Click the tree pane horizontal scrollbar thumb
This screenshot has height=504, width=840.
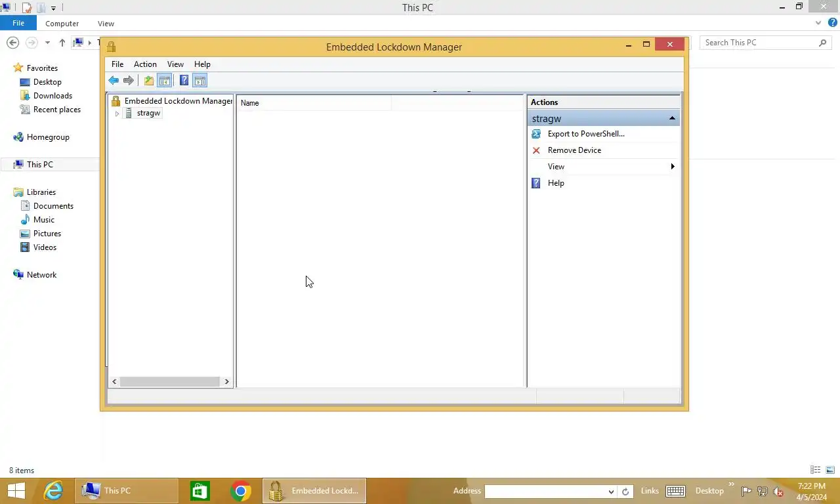pyautogui.click(x=169, y=381)
